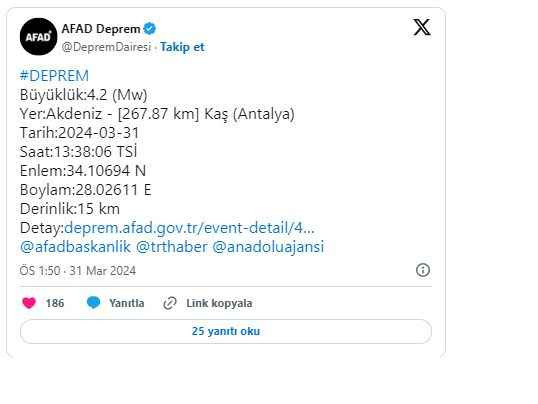538x404 pixels.
Task: Open the #DEPREM hashtag
Action: (x=54, y=76)
